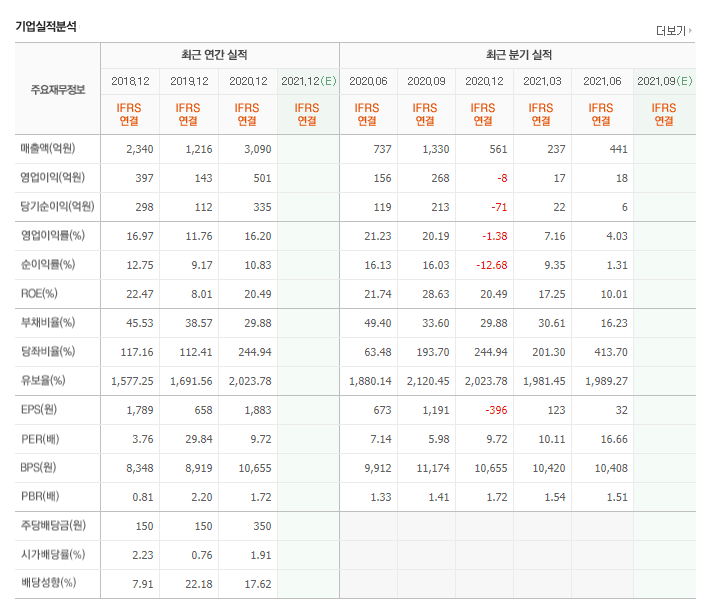Viewport: 708px width, 602px height.
Task: Click the 2018.12 annual column header
Action: pyautogui.click(x=130, y=81)
